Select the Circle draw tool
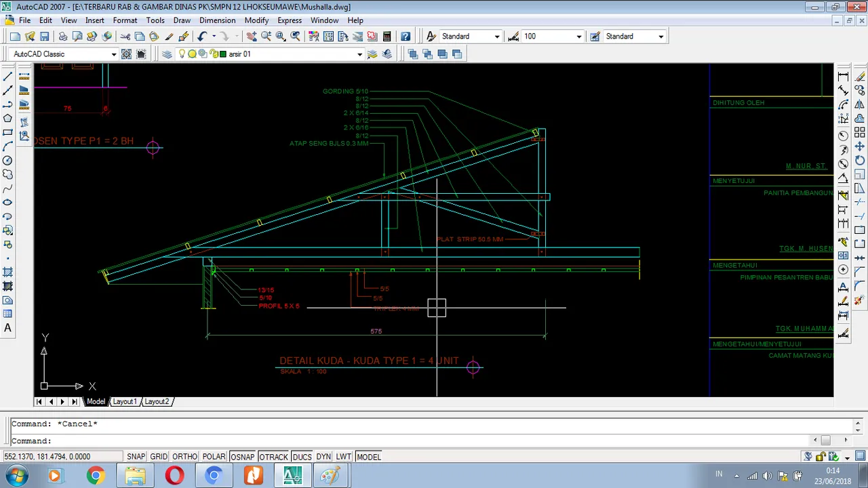 8,161
